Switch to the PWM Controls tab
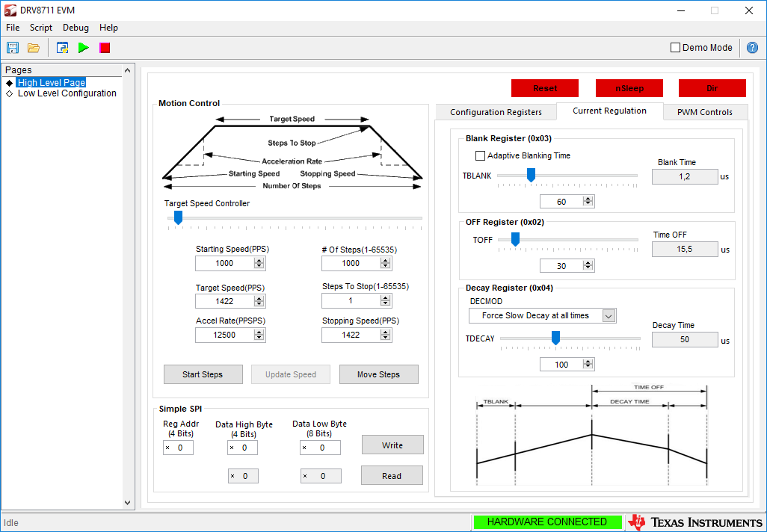The width and height of the screenshot is (767, 532). [x=704, y=112]
